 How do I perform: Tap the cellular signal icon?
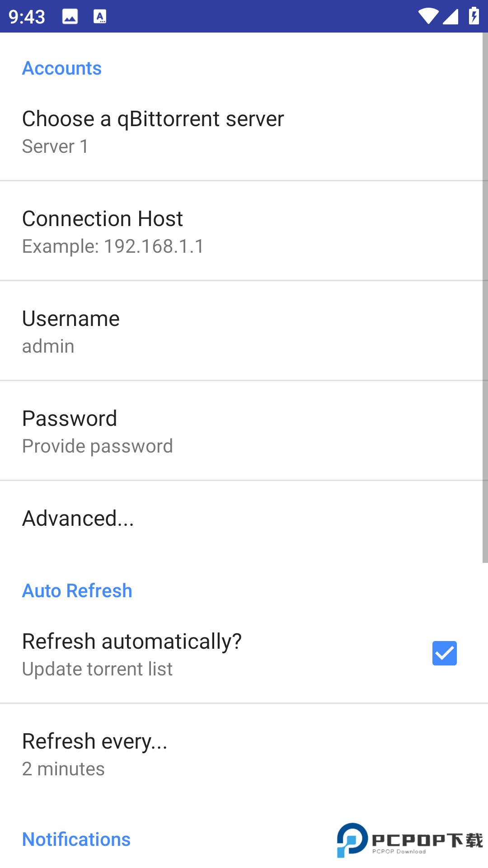click(x=450, y=16)
